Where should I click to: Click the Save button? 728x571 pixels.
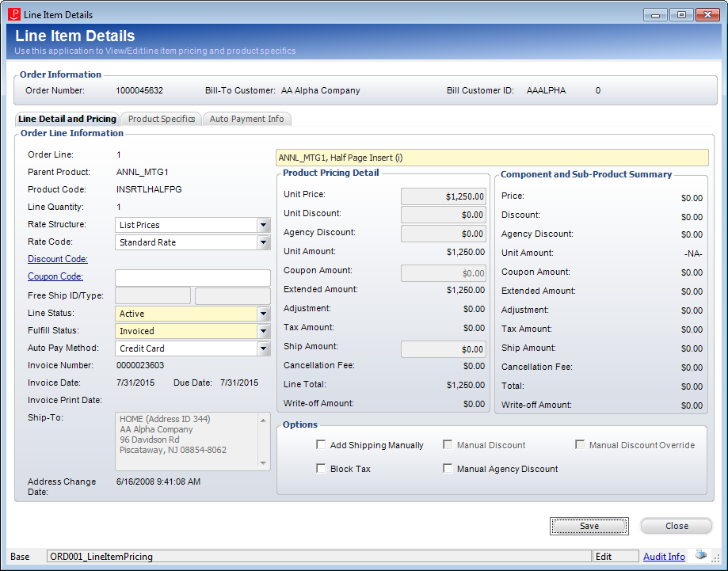(589, 526)
